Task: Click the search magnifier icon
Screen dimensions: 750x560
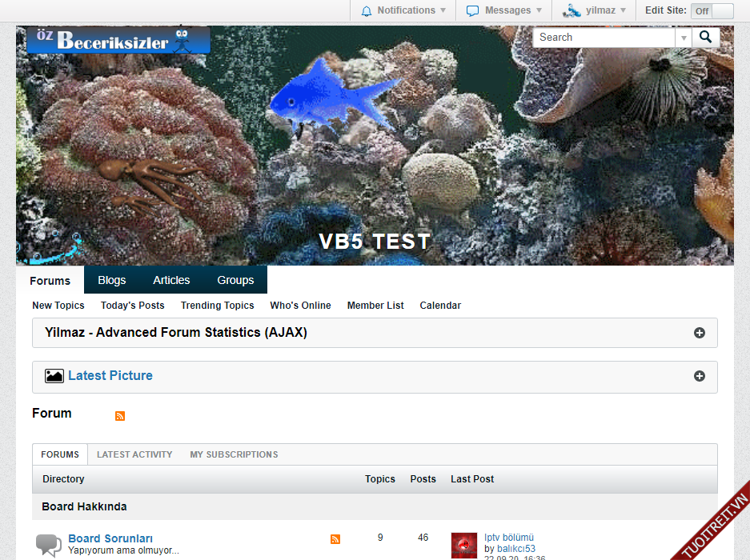Action: pyautogui.click(x=705, y=38)
